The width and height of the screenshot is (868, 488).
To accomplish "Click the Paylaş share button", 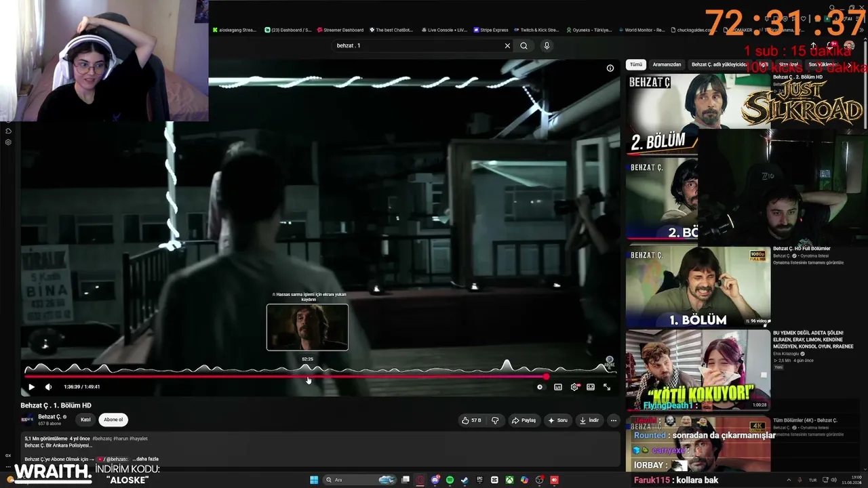I will [x=524, y=420].
